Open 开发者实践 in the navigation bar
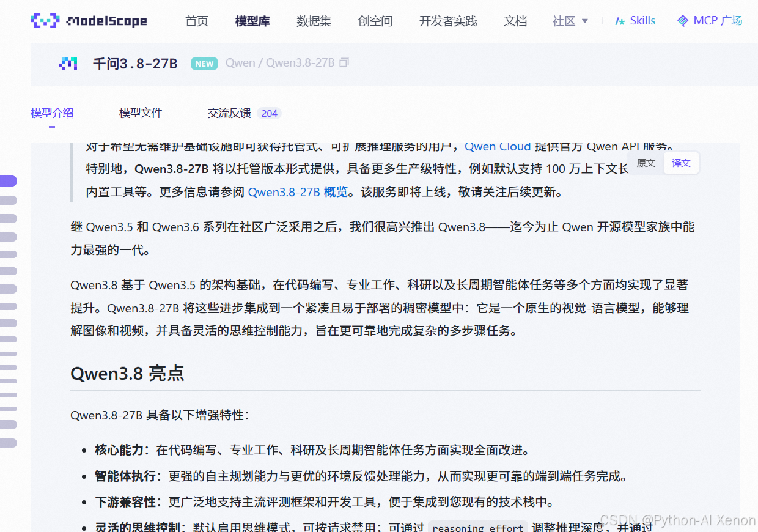This screenshot has width=758, height=532. click(448, 21)
